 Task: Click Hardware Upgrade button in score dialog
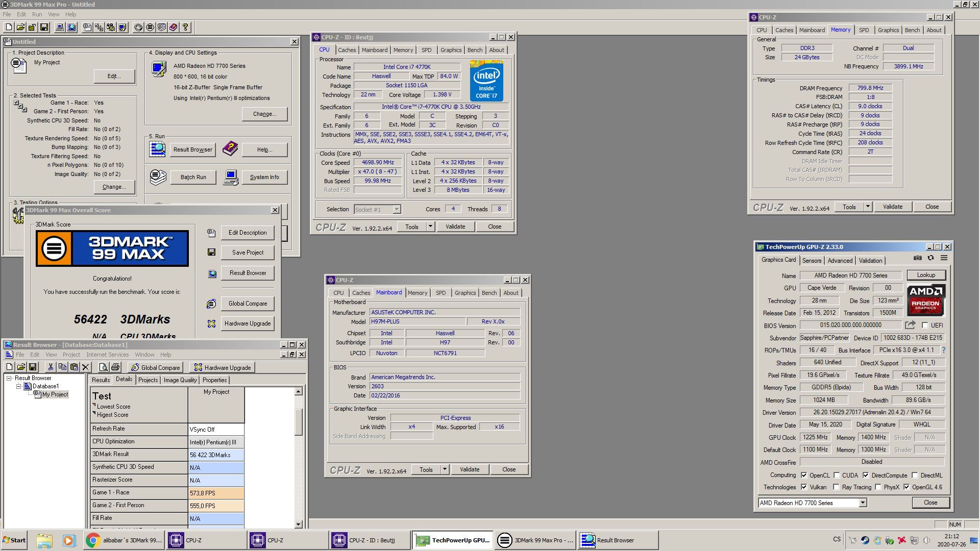pyautogui.click(x=248, y=323)
